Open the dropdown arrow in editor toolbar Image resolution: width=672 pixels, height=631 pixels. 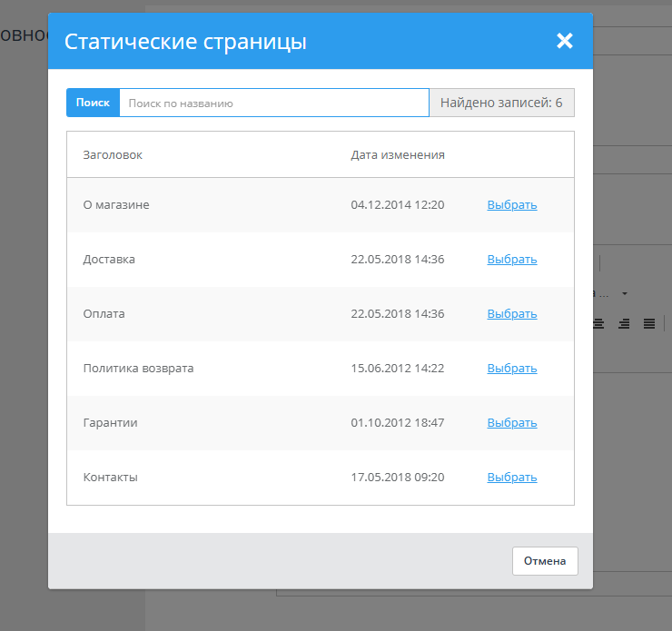pyautogui.click(x=625, y=294)
